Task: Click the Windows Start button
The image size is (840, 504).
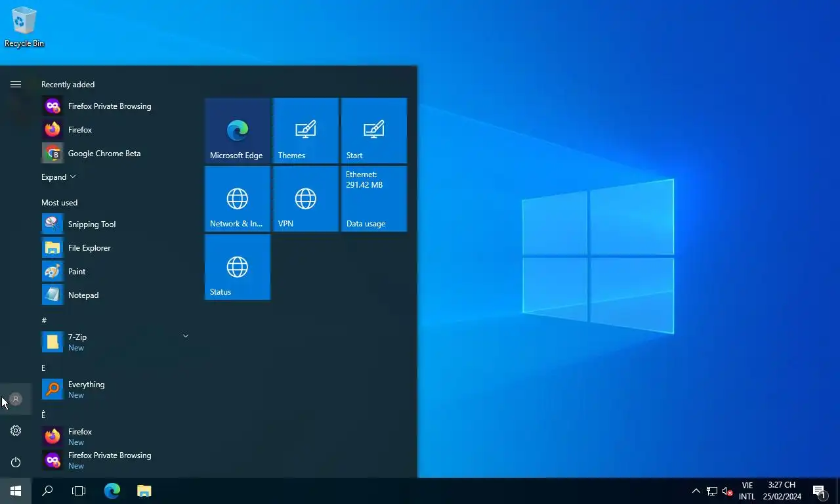Action: (x=16, y=491)
